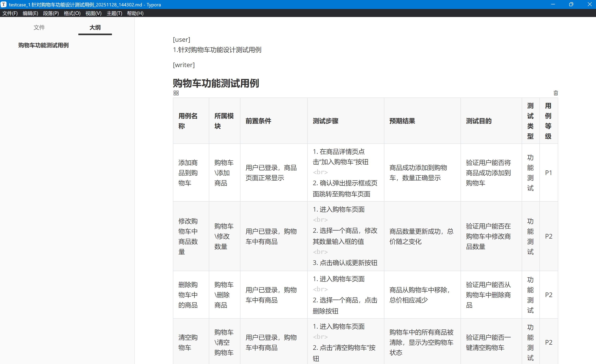
Task: Switch to the 文件 sidebar tab
Action: point(39,28)
